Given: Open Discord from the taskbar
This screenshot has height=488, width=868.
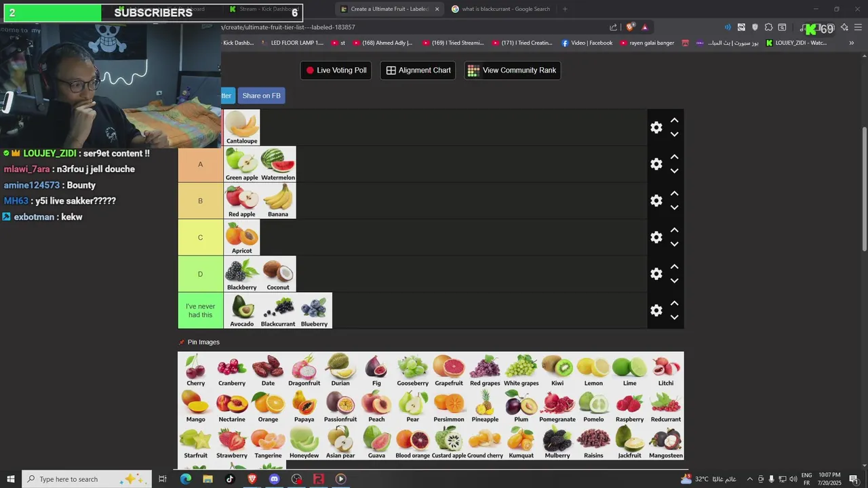Looking at the screenshot, I should pyautogui.click(x=274, y=479).
